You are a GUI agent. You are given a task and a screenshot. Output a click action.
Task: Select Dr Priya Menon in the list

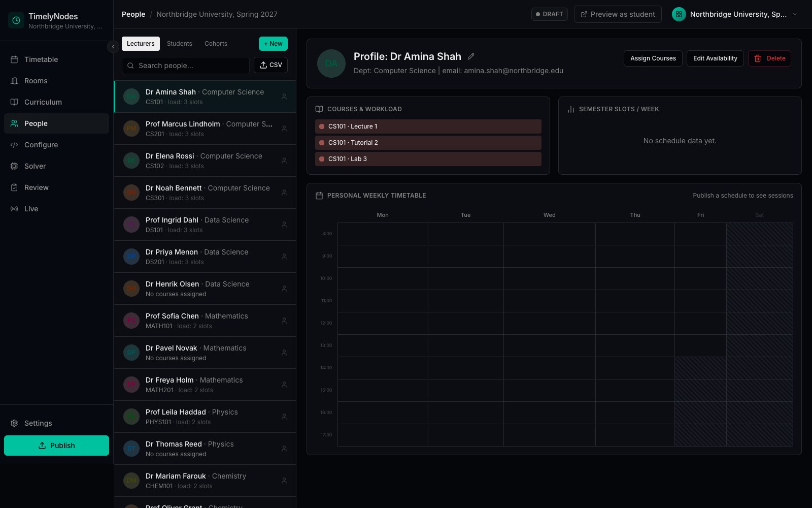pyautogui.click(x=205, y=257)
